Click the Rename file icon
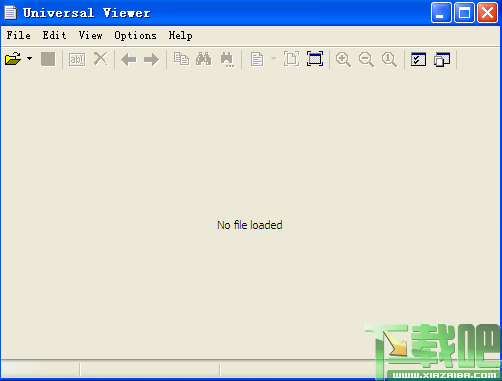The image size is (502, 381). (x=77, y=60)
